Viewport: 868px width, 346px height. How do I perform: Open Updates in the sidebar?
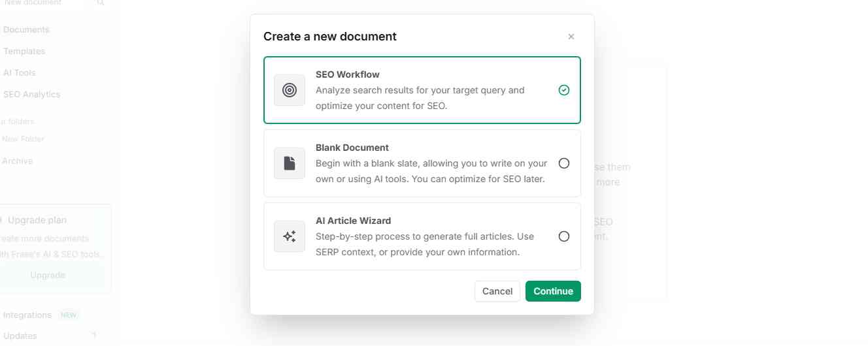(20, 336)
